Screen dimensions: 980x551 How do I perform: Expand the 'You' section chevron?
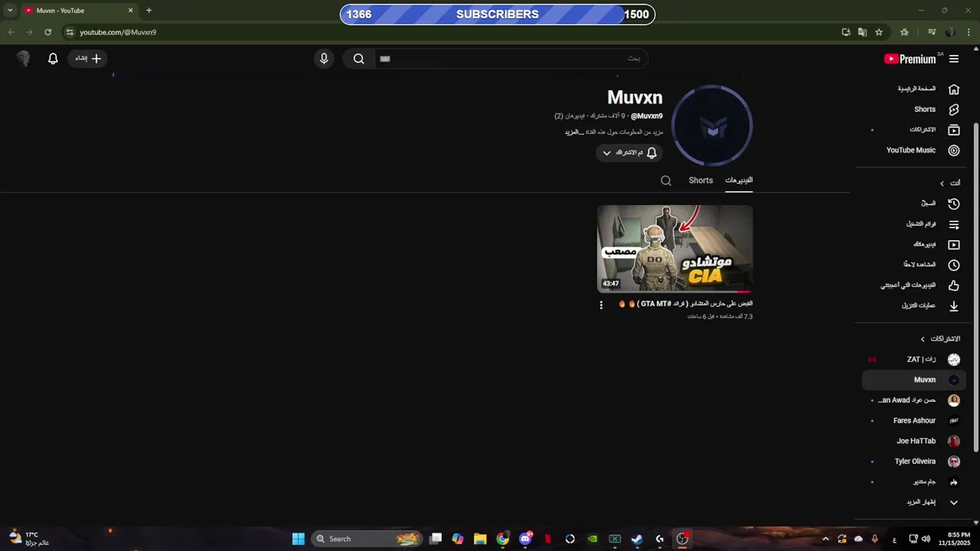pyautogui.click(x=942, y=183)
